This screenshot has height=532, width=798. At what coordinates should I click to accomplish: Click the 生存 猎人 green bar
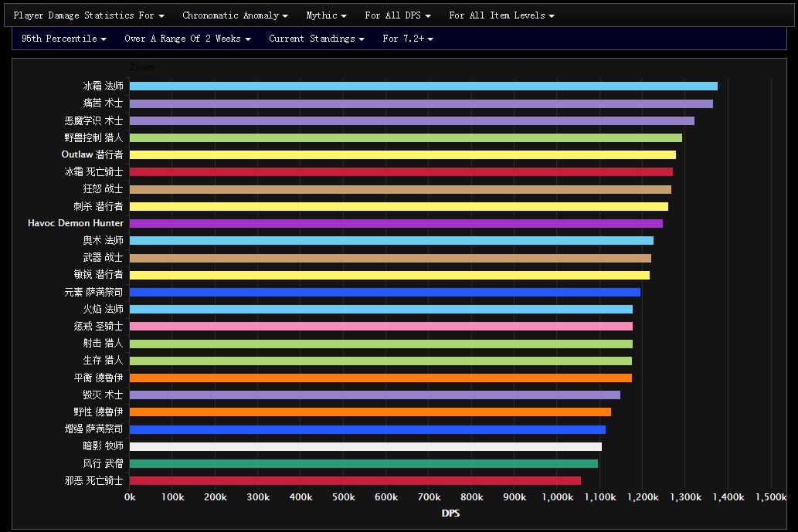coord(381,361)
